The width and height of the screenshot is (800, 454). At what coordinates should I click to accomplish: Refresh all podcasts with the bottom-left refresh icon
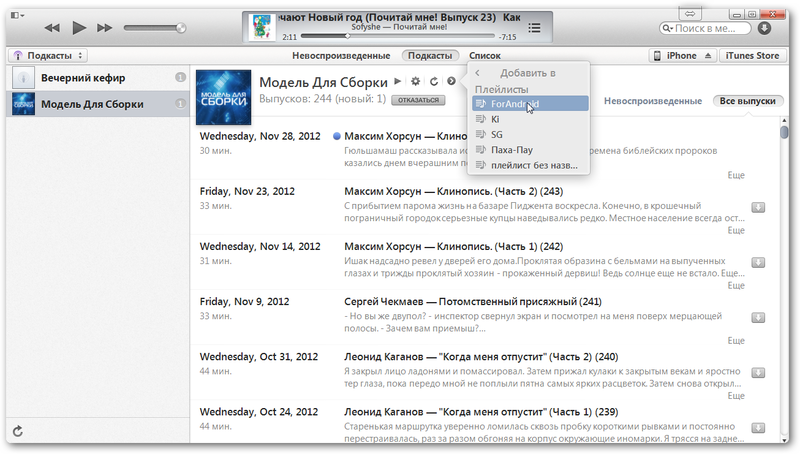(18, 432)
